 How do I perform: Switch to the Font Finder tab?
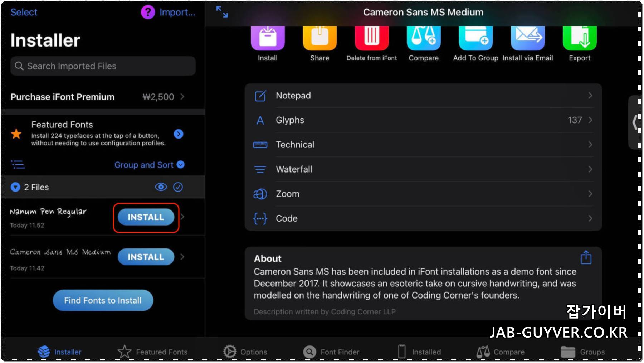[x=331, y=352]
